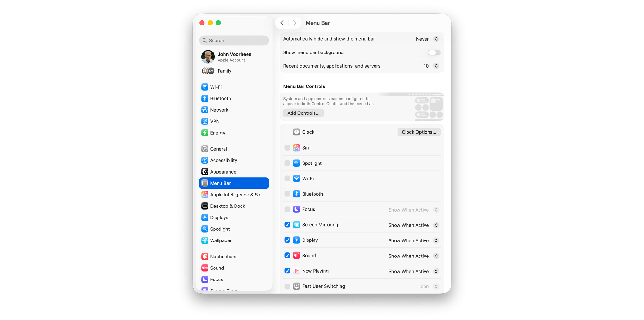
Task: Click the red Notifications bell icon
Action: [x=205, y=257]
